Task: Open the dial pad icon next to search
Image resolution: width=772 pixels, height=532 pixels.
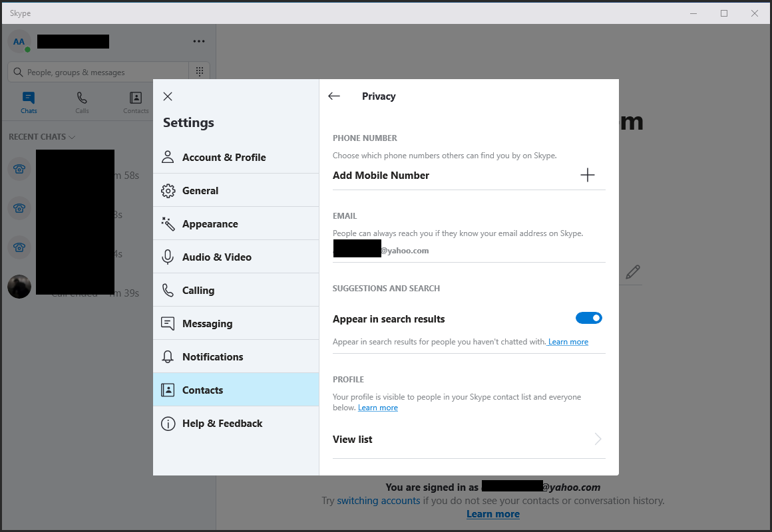Action: coord(200,72)
